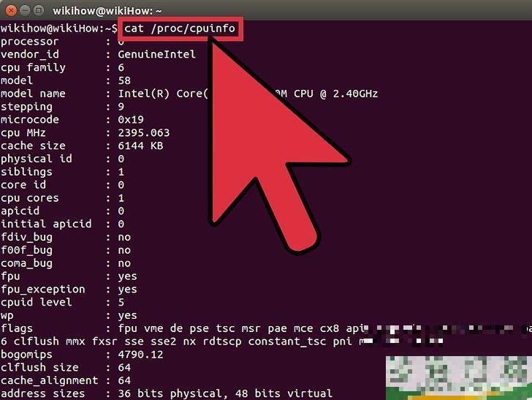Click the constant_tsc flag text

287,341
